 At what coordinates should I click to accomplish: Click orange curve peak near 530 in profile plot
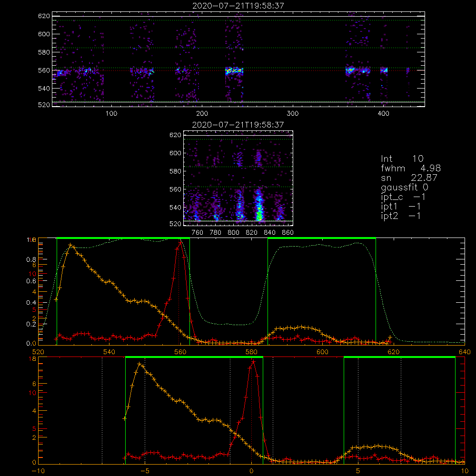click(70, 245)
